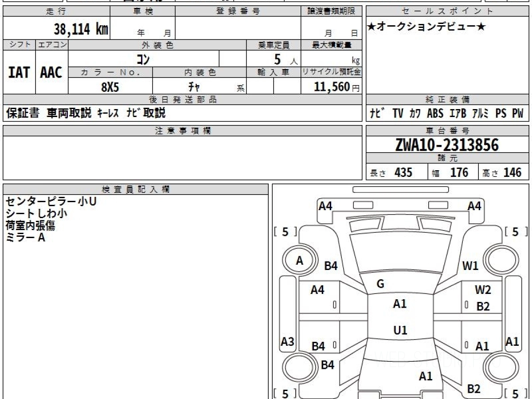Viewport: 532px width, 399px height.
Task: Click the 車検 header cell
Action: 143,12
